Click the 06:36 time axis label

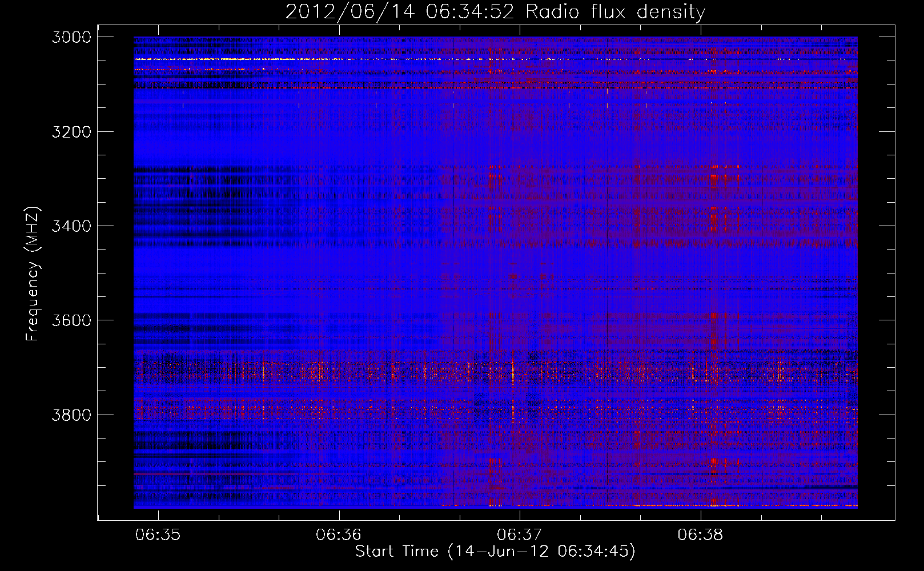tap(339, 535)
